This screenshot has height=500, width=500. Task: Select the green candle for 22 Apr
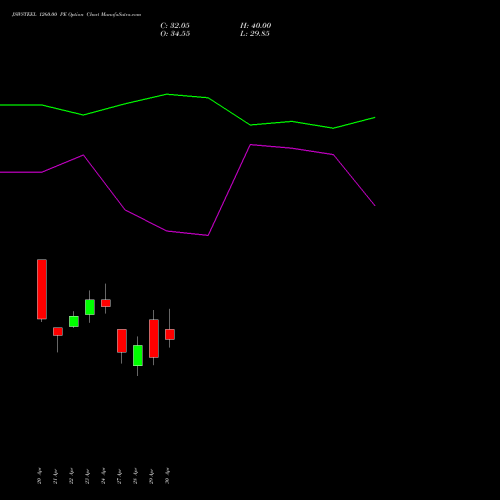(x=74, y=321)
